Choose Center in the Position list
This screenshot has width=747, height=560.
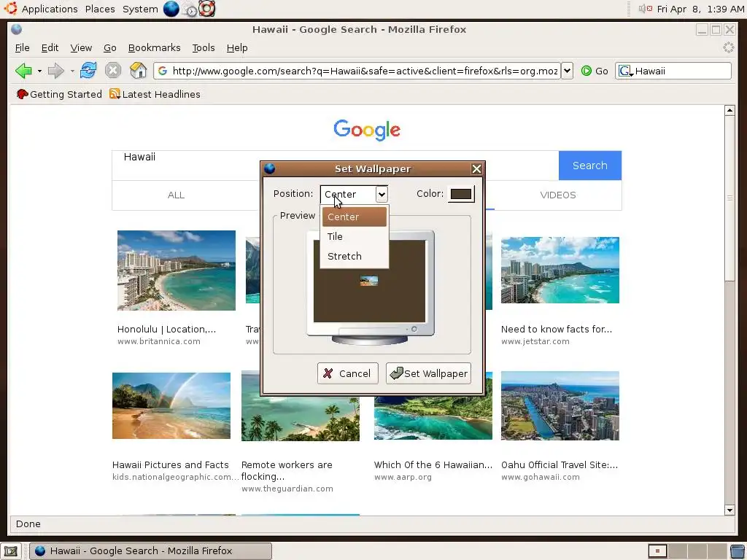(354, 217)
